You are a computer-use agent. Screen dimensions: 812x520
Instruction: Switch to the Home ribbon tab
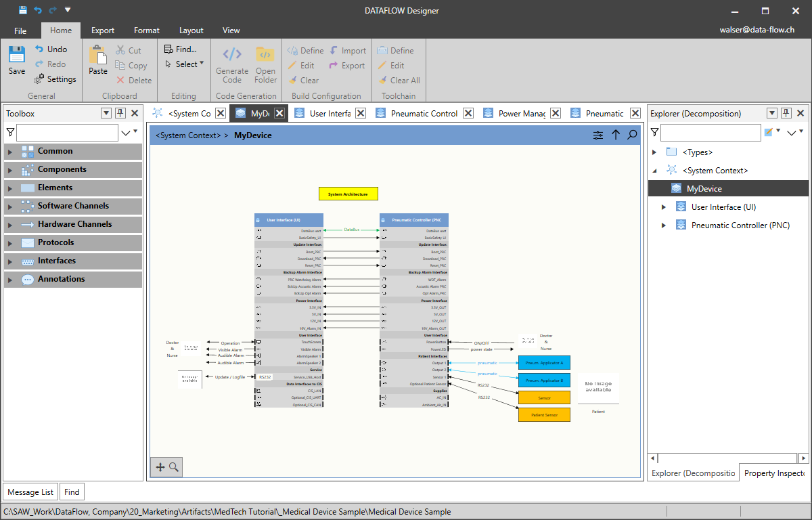(x=61, y=30)
